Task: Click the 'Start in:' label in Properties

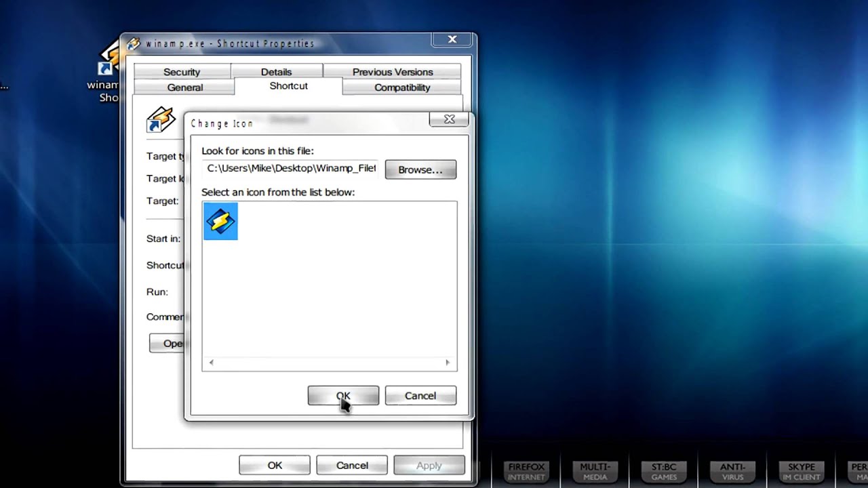Action: coord(163,239)
